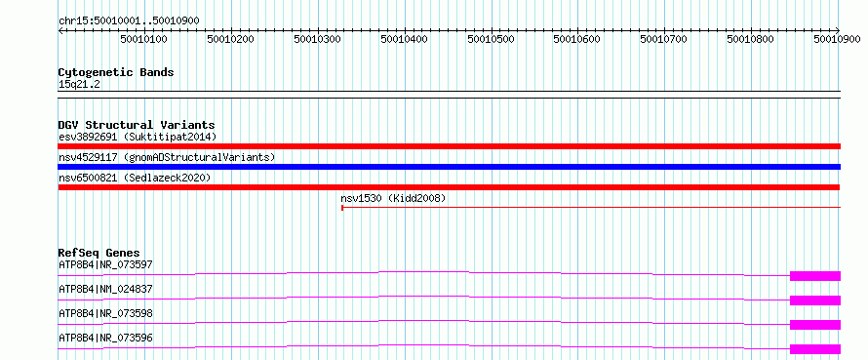Viewport: 868px width, 360px height.
Task: Click the magenta exon block of NR_073598
Action: click(815, 325)
